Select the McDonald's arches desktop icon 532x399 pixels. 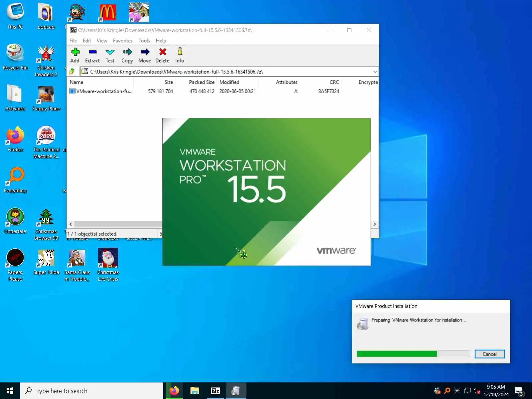pyautogui.click(x=108, y=13)
